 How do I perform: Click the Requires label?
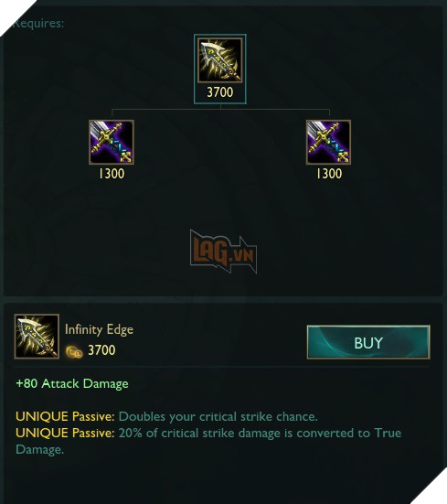coord(37,24)
